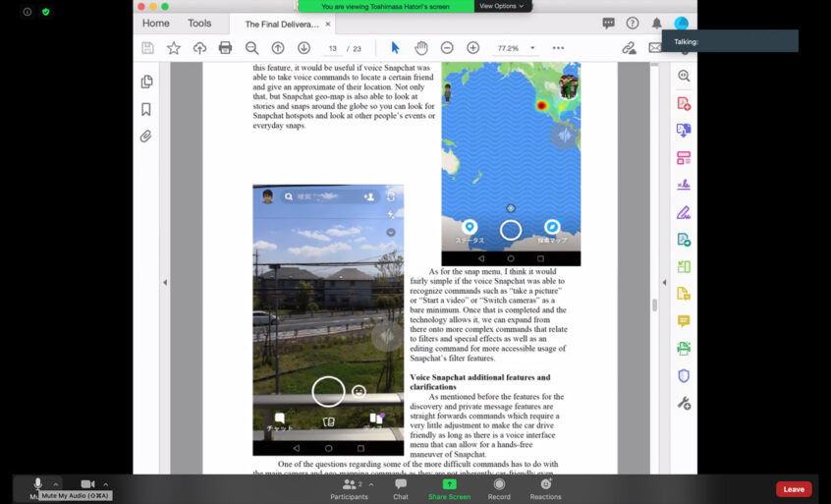Collapse the left navigation pane arrow
Image resolution: width=831 pixels, height=504 pixels.
click(165, 283)
